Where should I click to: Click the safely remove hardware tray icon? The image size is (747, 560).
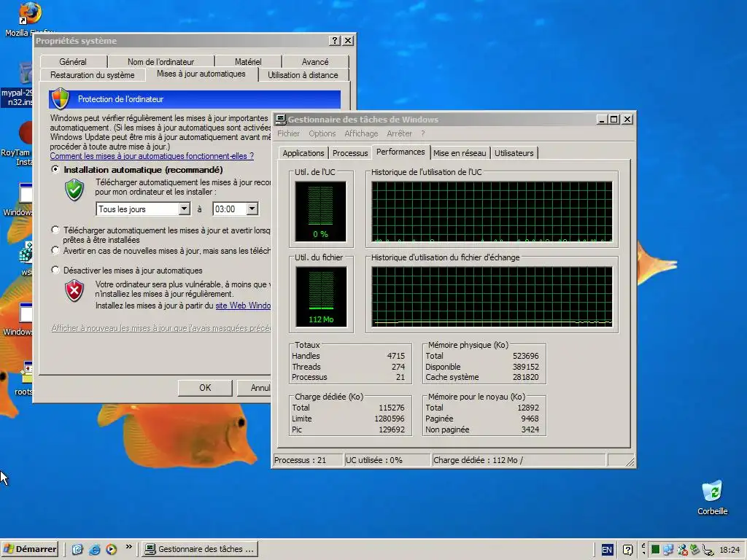pos(695,550)
